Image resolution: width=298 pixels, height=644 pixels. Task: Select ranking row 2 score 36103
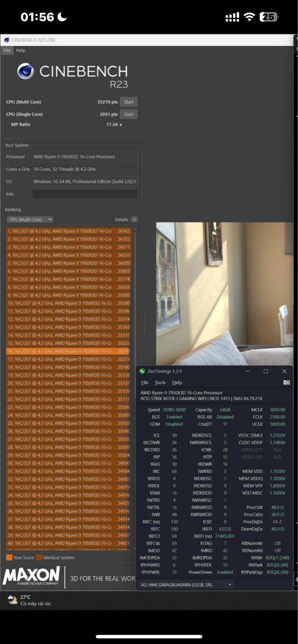coord(69,239)
